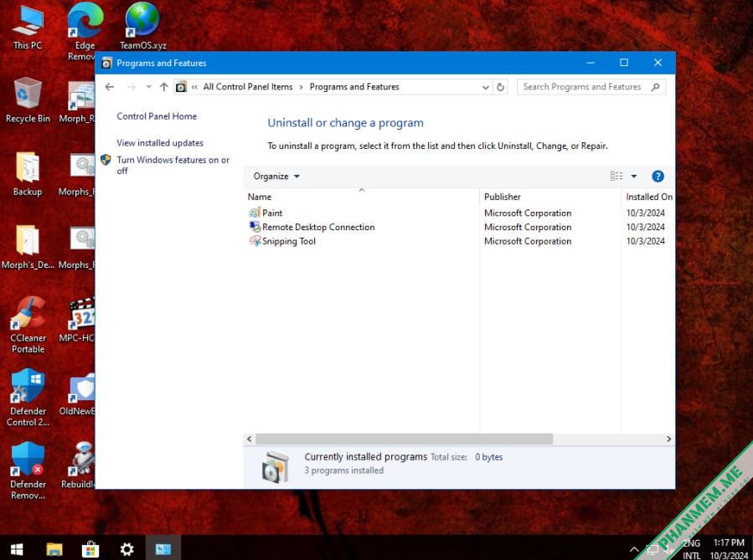753x560 pixels.
Task: Click the horizontal scrollbar thumb
Action: click(404, 439)
